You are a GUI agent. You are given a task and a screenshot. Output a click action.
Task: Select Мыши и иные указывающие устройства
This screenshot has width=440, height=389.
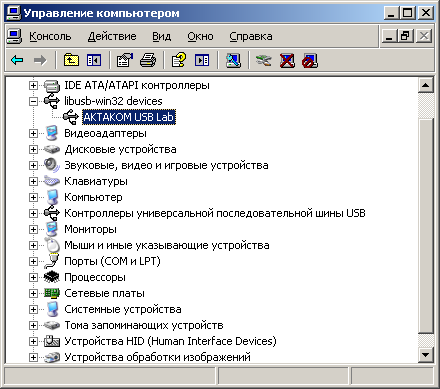(x=167, y=245)
